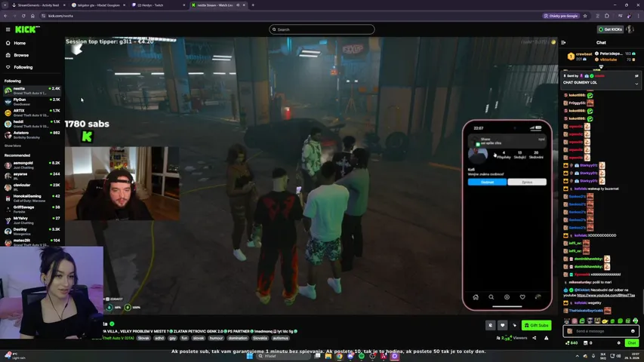Click the Gift Subs button
This screenshot has width=644, height=362.
coord(536,326)
